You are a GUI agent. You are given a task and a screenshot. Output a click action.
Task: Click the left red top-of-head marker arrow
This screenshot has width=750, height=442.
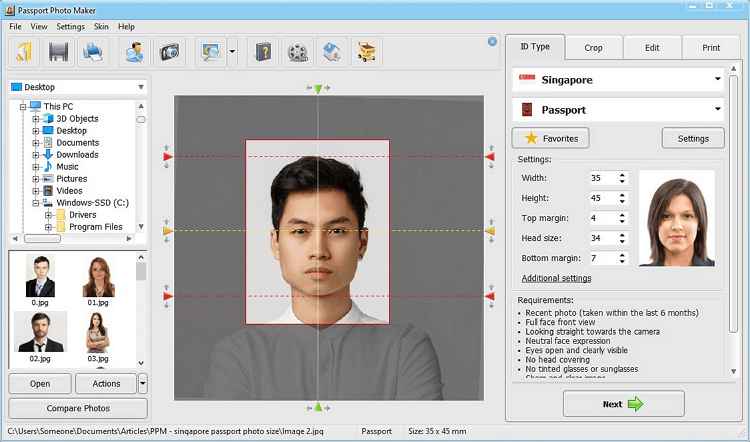tap(167, 157)
